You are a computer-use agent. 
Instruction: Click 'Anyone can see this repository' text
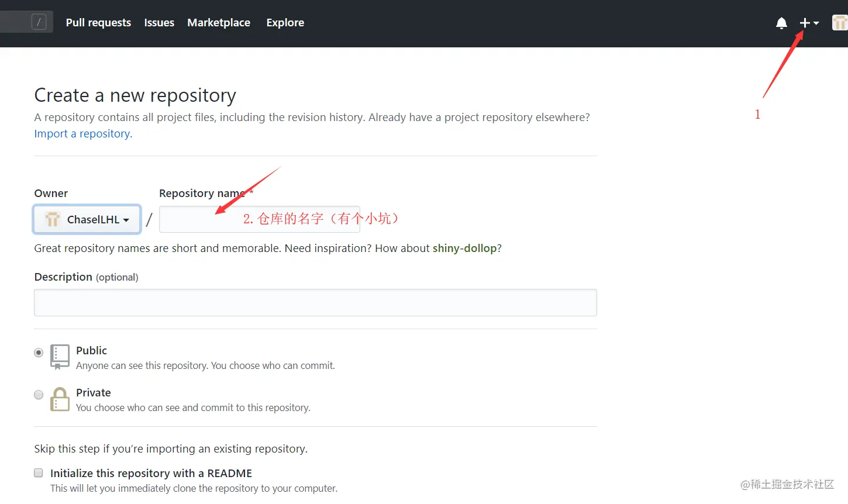[206, 365]
